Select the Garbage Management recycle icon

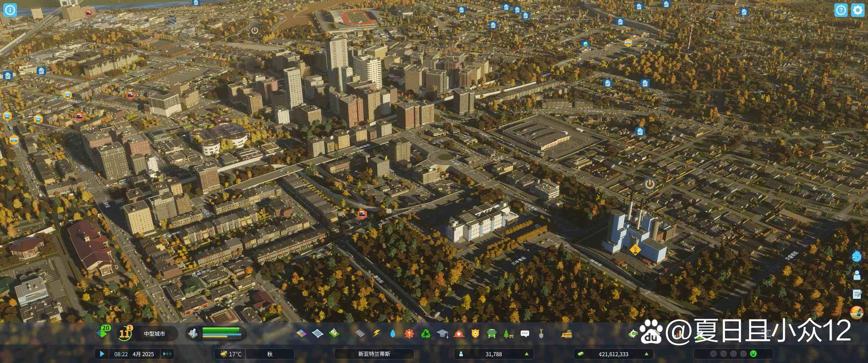pos(426,334)
